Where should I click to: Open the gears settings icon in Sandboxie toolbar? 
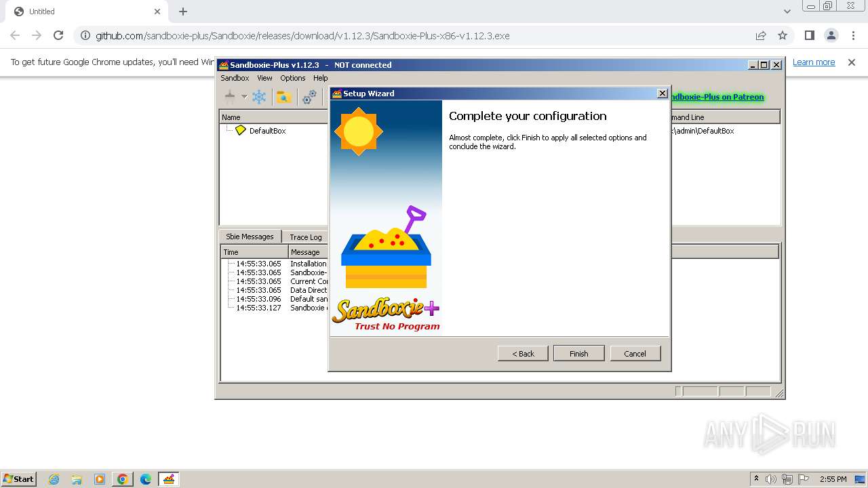coord(309,97)
